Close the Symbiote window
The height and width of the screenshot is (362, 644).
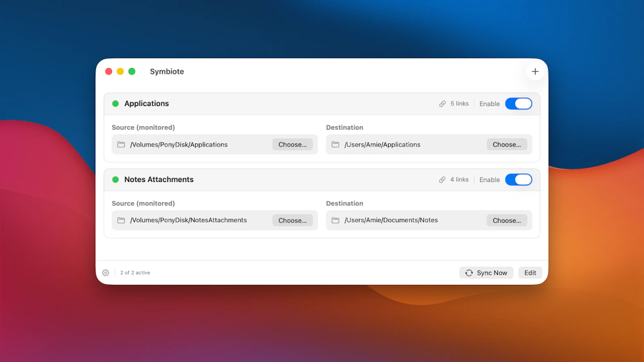point(109,71)
